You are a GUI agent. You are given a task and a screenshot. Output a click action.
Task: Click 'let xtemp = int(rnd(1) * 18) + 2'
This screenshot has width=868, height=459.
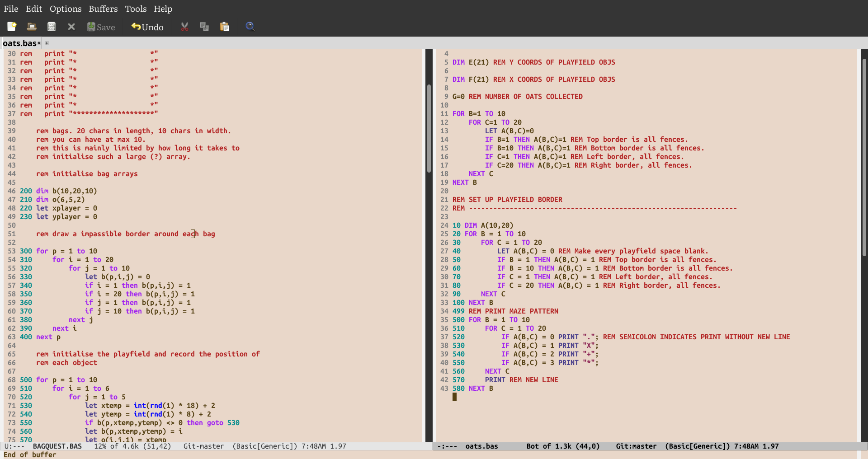[x=150, y=406]
